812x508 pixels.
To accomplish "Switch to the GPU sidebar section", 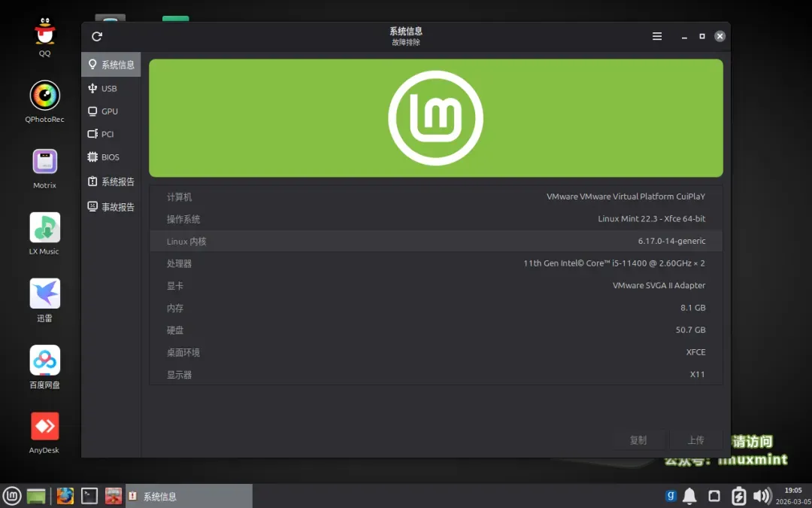I will click(x=111, y=111).
